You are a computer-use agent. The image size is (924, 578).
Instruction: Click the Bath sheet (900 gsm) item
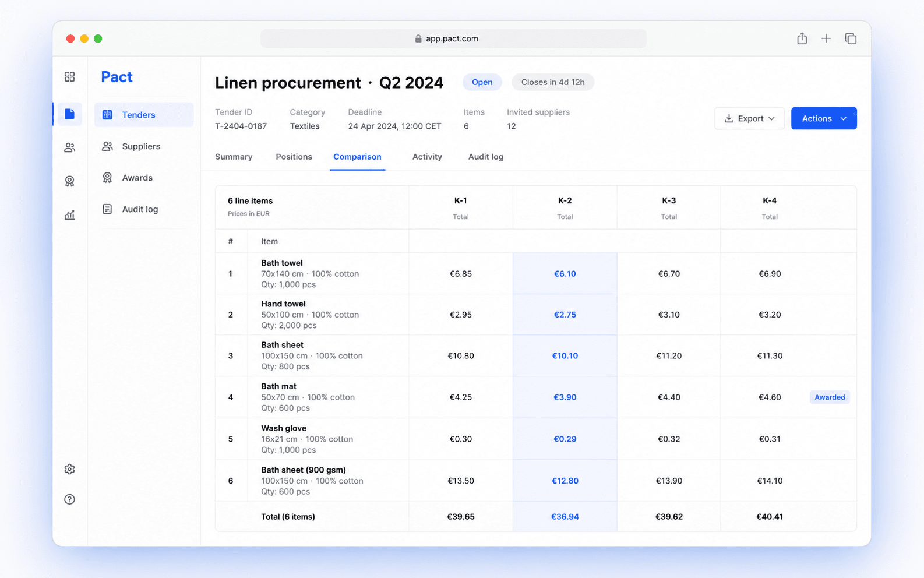click(x=304, y=470)
